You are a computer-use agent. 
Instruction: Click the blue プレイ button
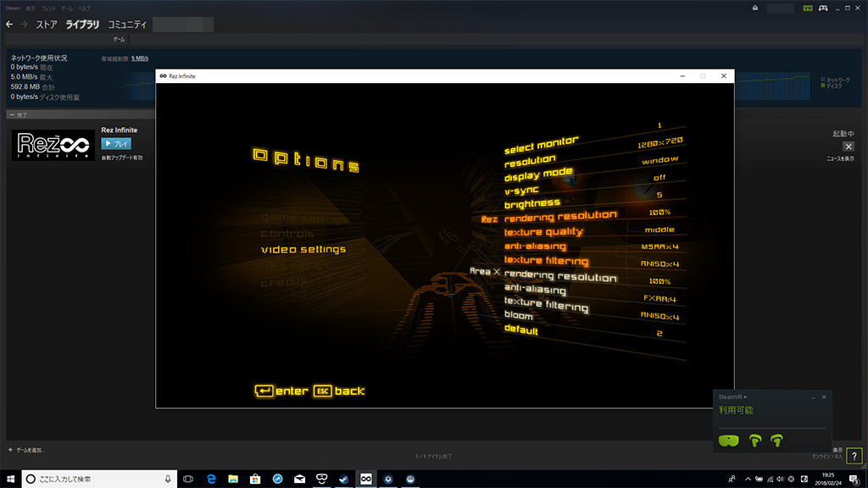click(x=116, y=143)
